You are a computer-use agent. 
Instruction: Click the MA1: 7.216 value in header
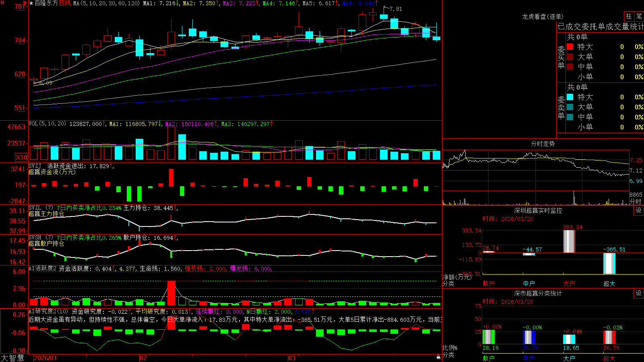tap(161, 3)
